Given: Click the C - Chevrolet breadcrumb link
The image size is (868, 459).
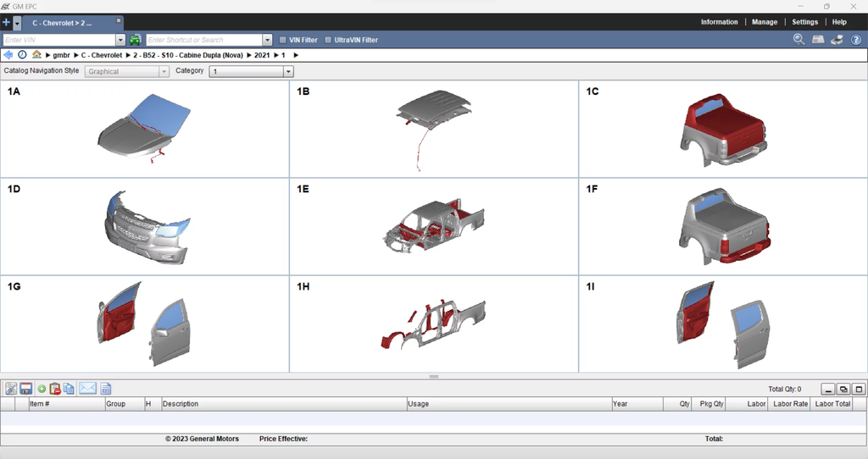Looking at the screenshot, I should [x=102, y=55].
